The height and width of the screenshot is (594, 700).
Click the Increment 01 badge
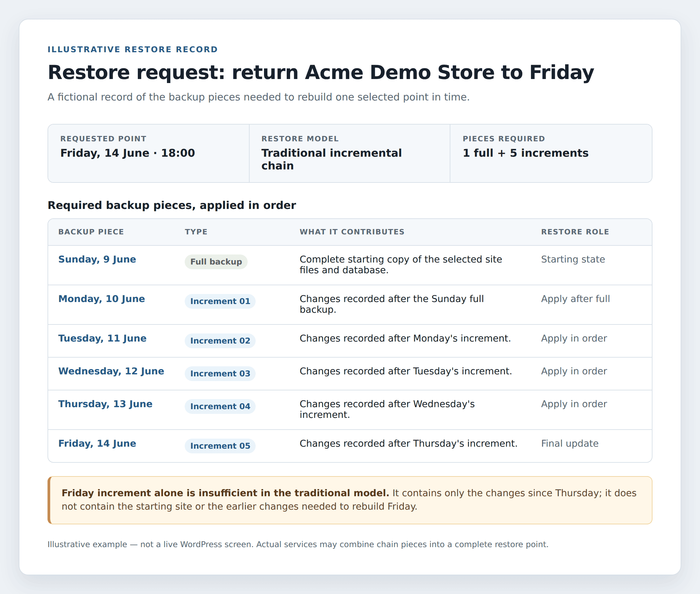coord(220,301)
